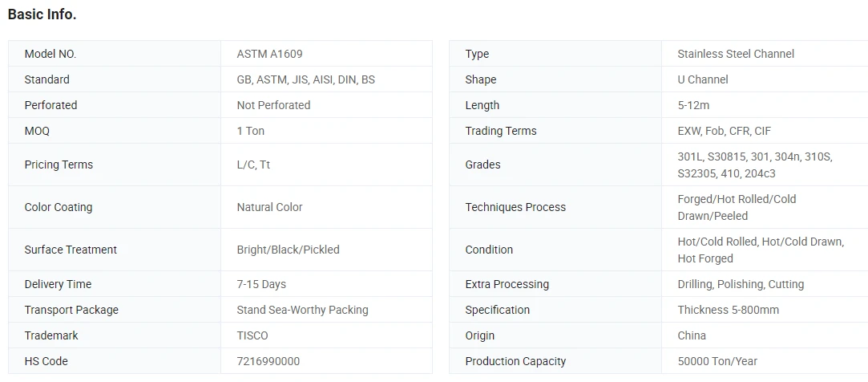Viewport: 868px width, 382px height.
Task: Select Stand Sea-Worthy Packing text
Action: tap(302, 309)
